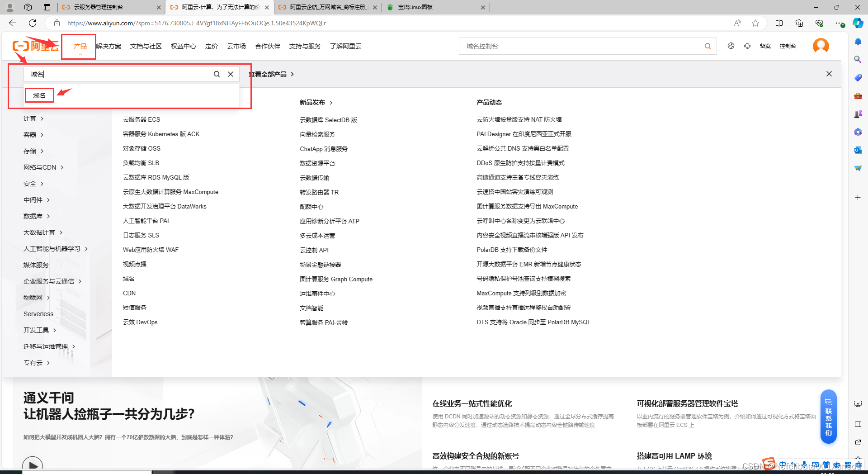Expand the 网络与CDN category
Image resolution: width=868 pixels, height=474 pixels.
(43, 167)
